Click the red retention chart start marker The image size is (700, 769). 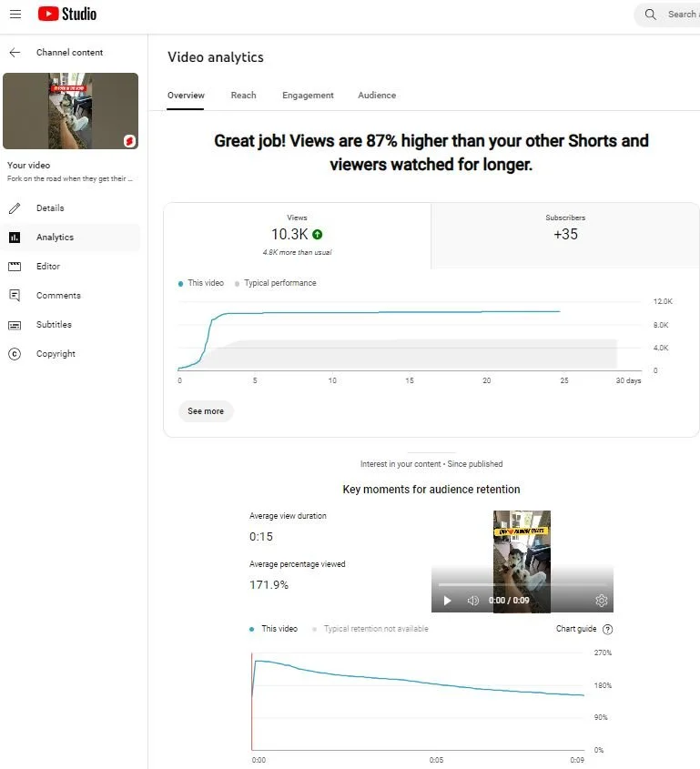point(251,702)
